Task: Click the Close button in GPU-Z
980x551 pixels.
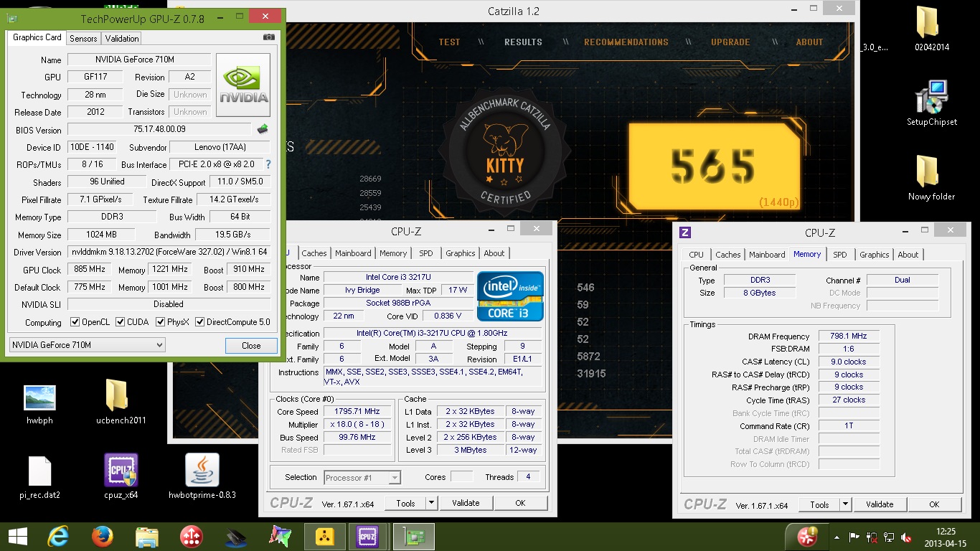Action: click(251, 345)
